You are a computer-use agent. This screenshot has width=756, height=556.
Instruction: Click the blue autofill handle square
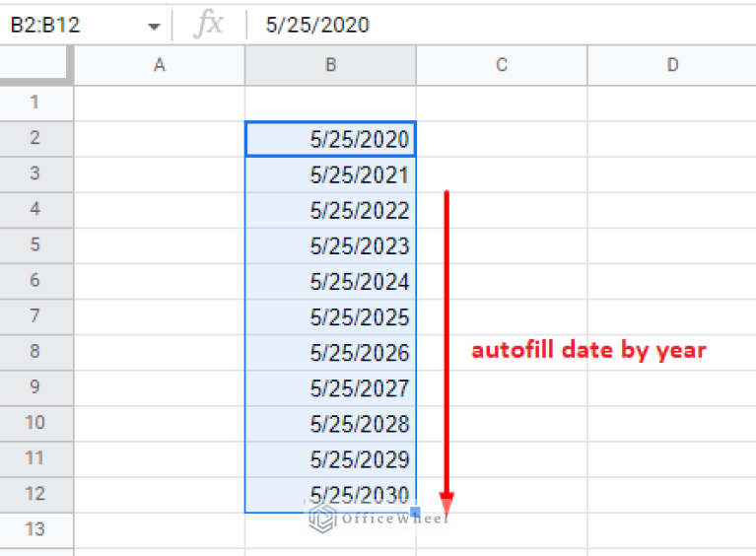(416, 513)
